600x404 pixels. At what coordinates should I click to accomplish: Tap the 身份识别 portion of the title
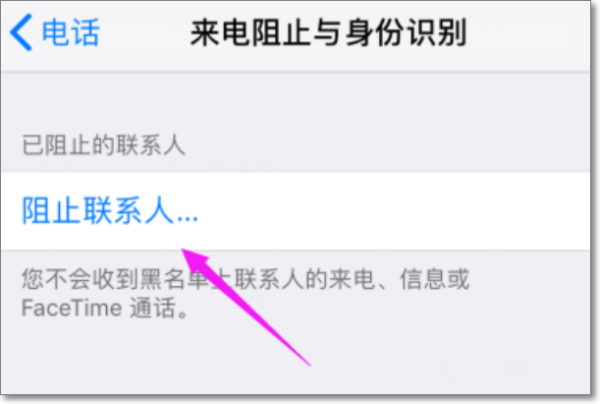406,33
